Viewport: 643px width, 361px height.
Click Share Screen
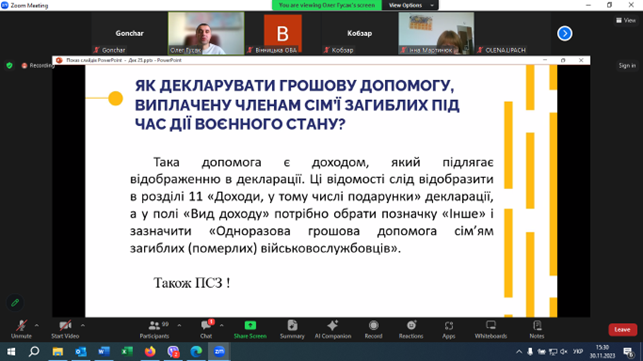point(250,329)
